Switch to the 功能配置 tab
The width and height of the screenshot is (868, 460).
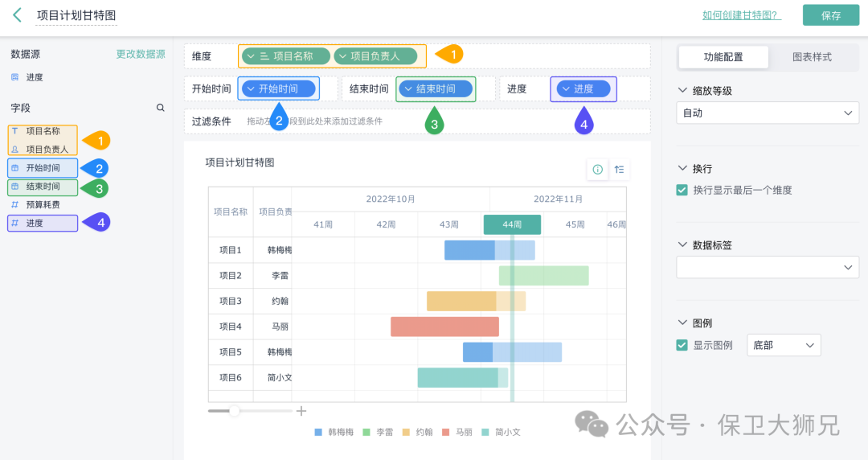pos(723,57)
